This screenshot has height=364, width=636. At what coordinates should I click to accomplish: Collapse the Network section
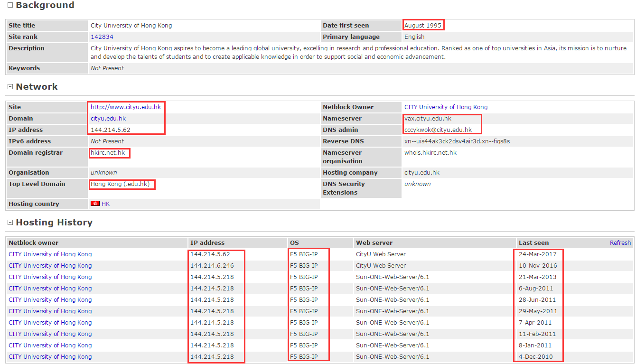coord(10,87)
